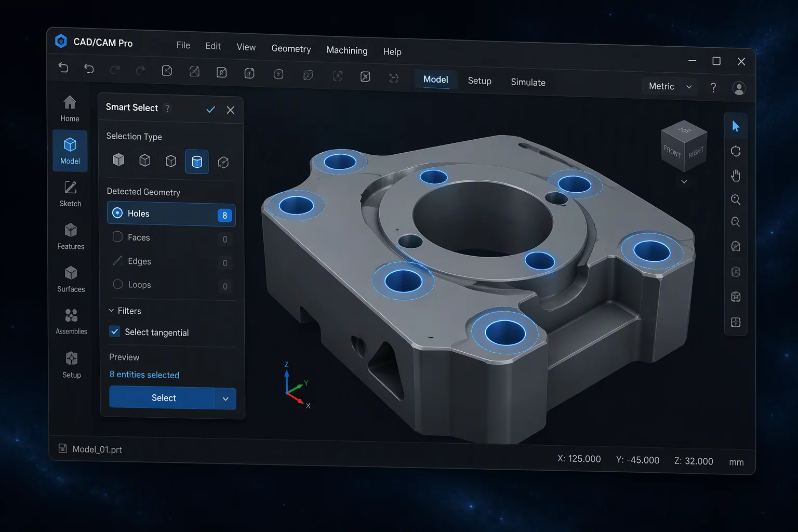Choose the cylinder hole selection type icon

[197, 162]
